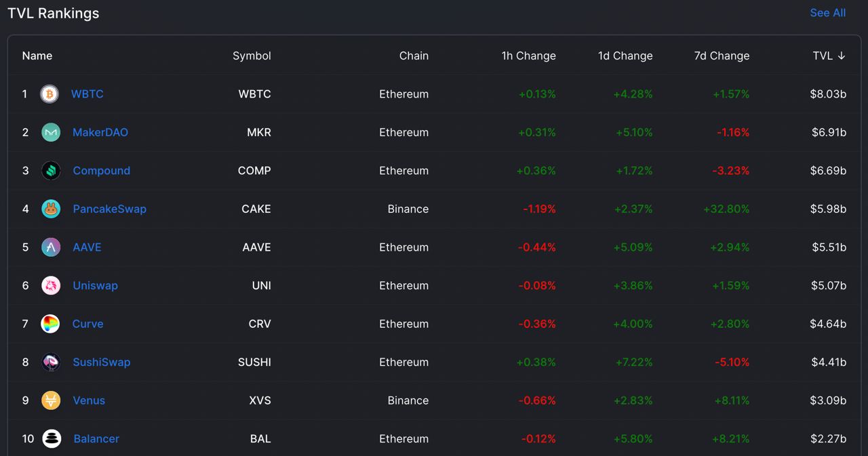868x456 pixels.
Task: Click the Compound logo icon
Action: coord(51,171)
